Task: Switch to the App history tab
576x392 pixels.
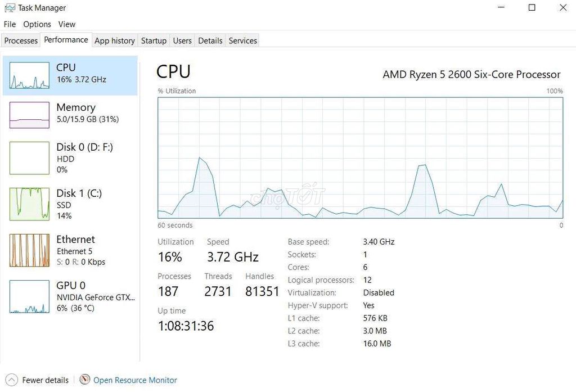Action: pos(114,40)
